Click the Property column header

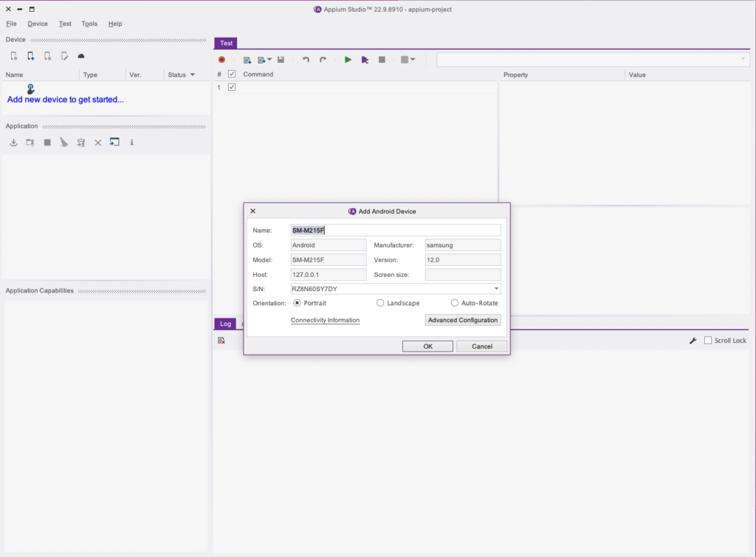tap(562, 75)
